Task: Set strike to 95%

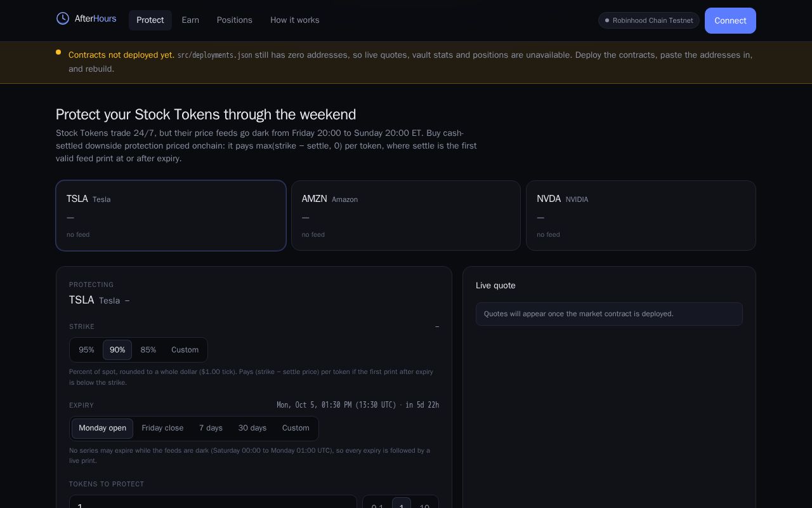Action: pos(86,350)
